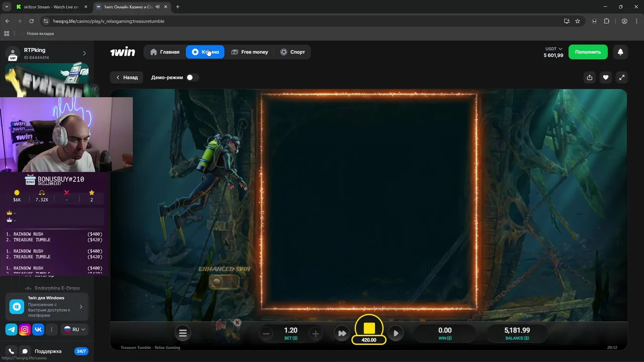The width and height of the screenshot is (644, 362).
Task: Close the 1win casino browser tab
Action: point(166,7)
